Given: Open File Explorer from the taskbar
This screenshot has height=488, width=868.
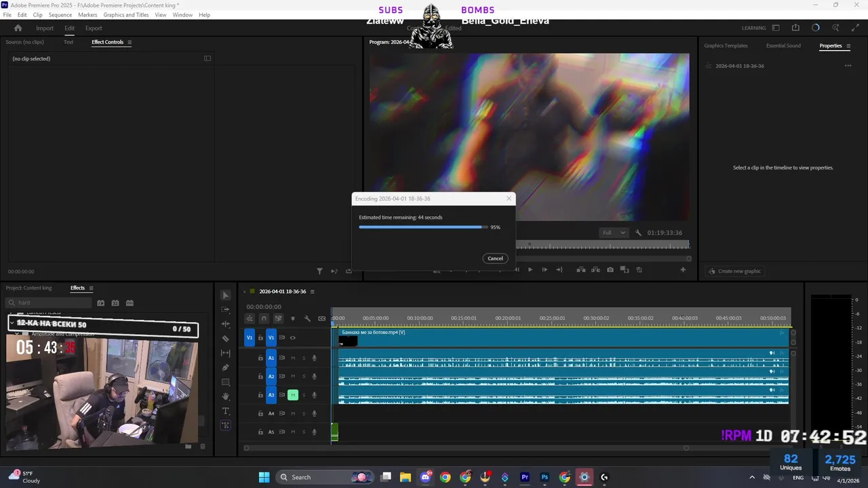Looking at the screenshot, I should [406, 477].
